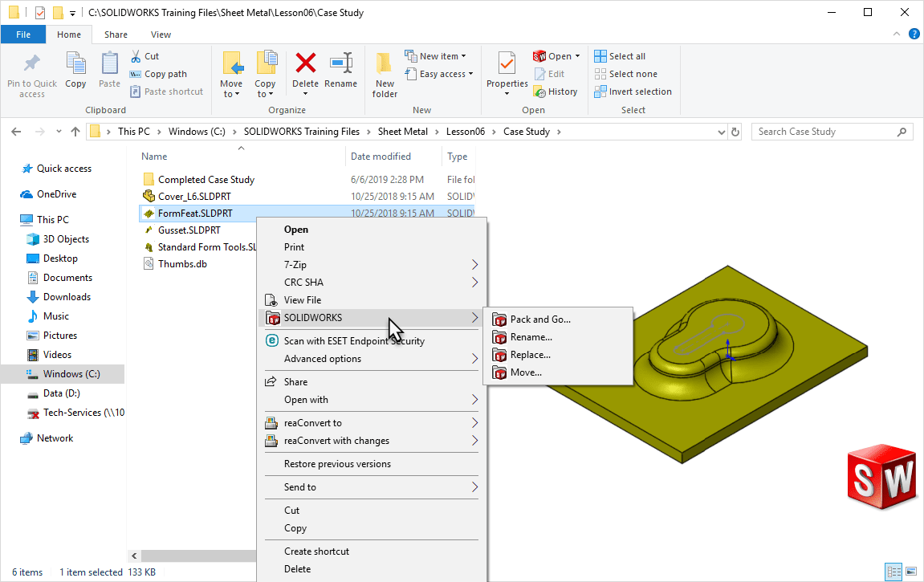Viewport: 924px width, 582px height.
Task: Expand the Send to submenu
Action: (x=372, y=487)
